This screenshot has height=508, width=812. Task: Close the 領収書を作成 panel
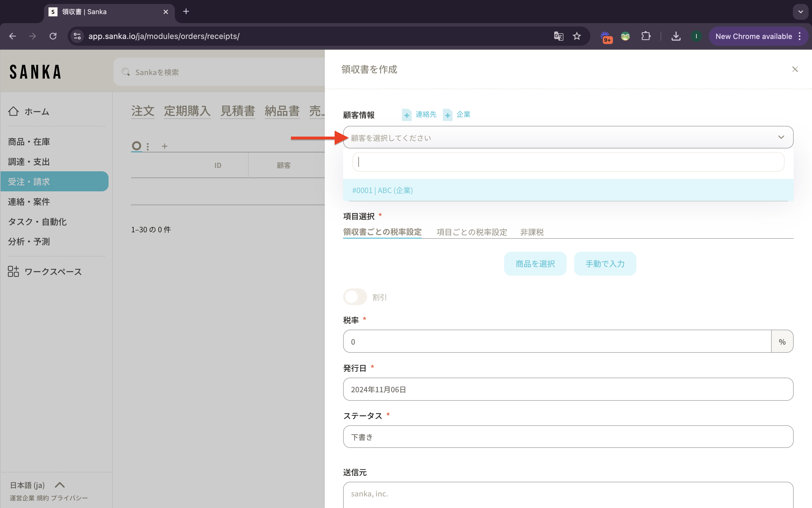795,69
